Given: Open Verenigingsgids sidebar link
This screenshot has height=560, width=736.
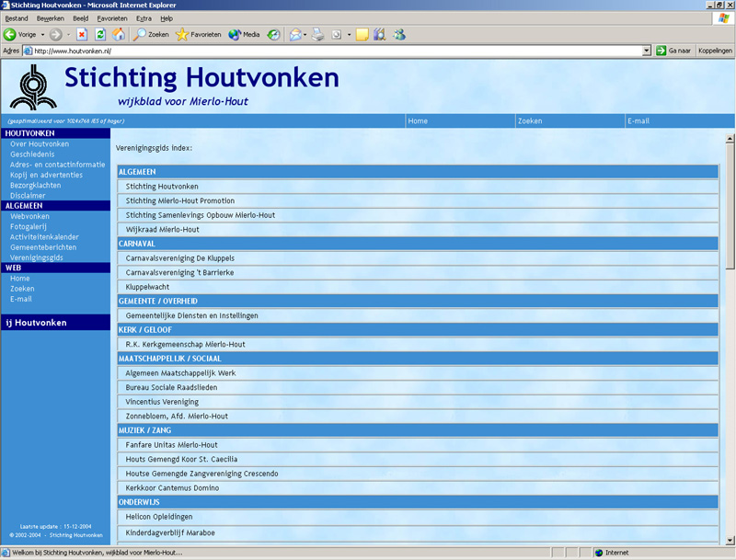Looking at the screenshot, I should pyautogui.click(x=37, y=257).
